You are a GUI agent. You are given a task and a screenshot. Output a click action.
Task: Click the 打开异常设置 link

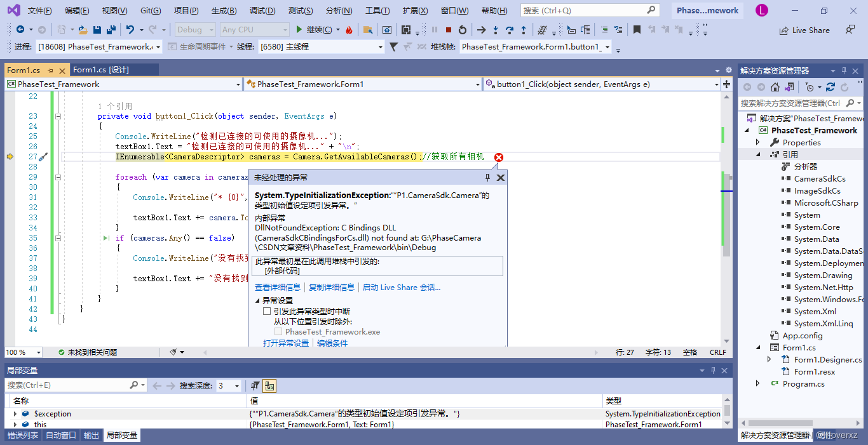click(x=286, y=343)
